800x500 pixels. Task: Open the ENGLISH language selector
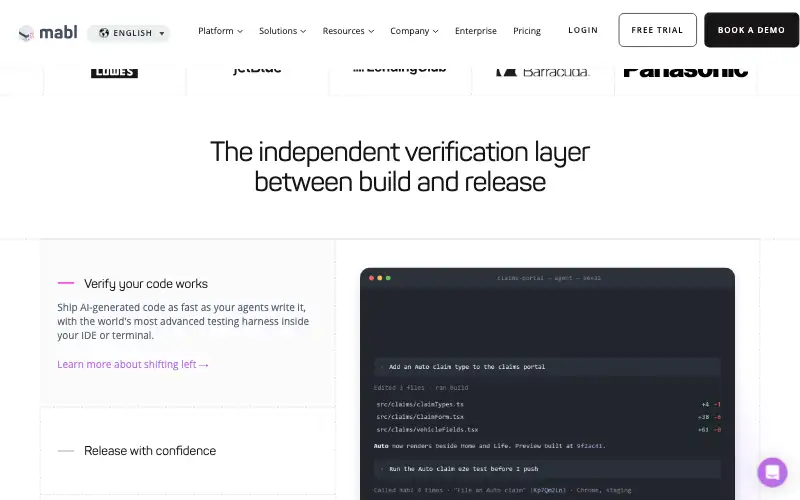(x=129, y=33)
